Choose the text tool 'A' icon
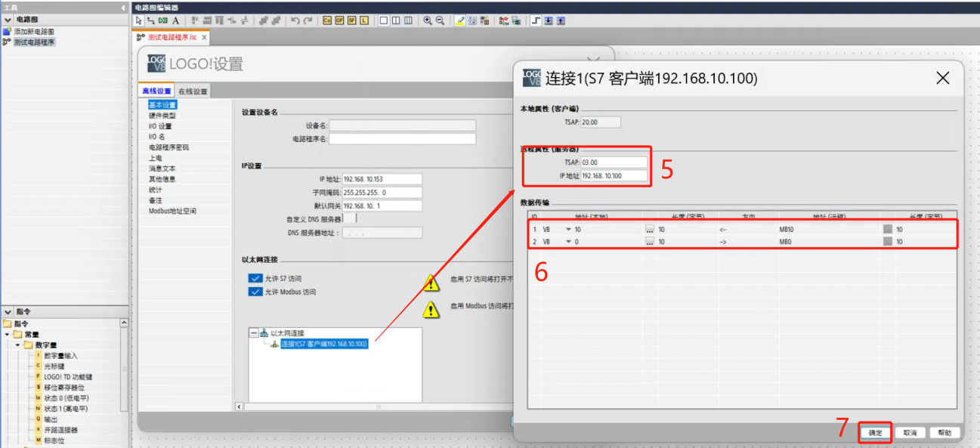This screenshot has width=980, height=448. [x=175, y=20]
